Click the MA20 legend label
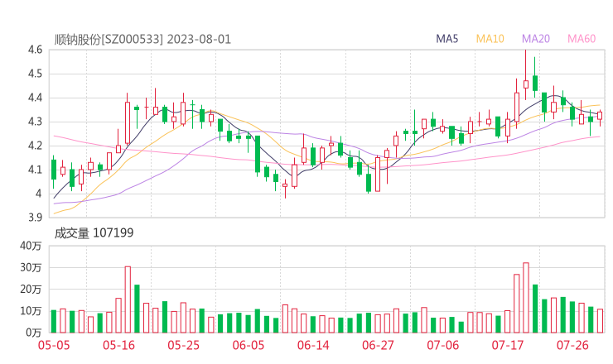Image resolution: width=613 pixels, height=364 pixels. point(536,39)
